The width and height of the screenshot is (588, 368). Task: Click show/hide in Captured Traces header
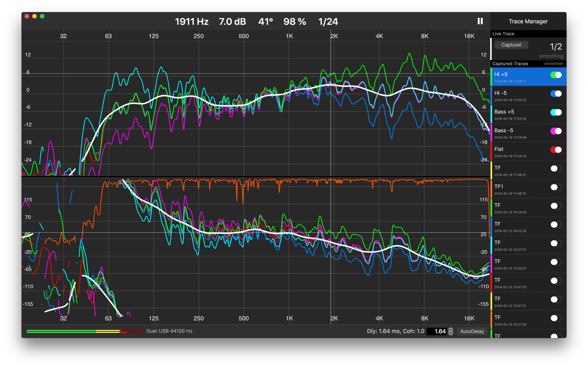tap(553, 64)
